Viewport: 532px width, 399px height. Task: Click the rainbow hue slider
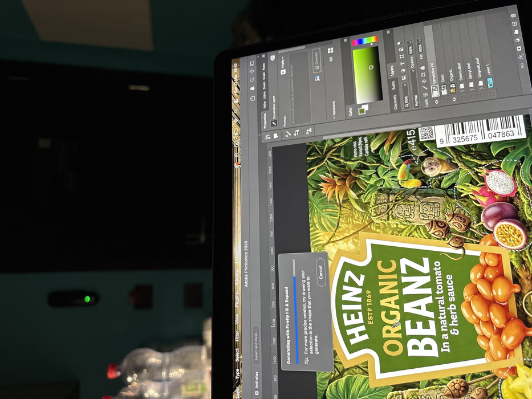(x=364, y=42)
